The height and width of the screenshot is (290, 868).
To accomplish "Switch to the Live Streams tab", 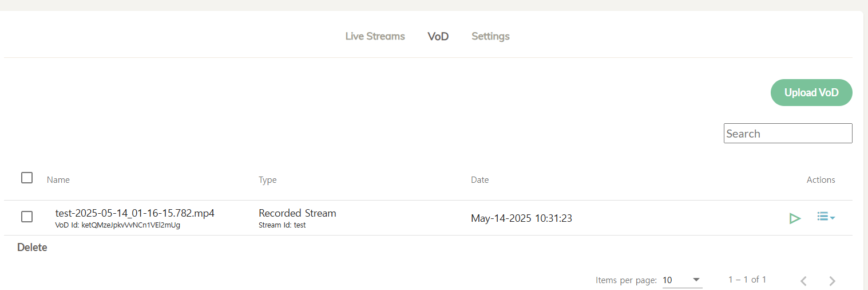I will 375,36.
